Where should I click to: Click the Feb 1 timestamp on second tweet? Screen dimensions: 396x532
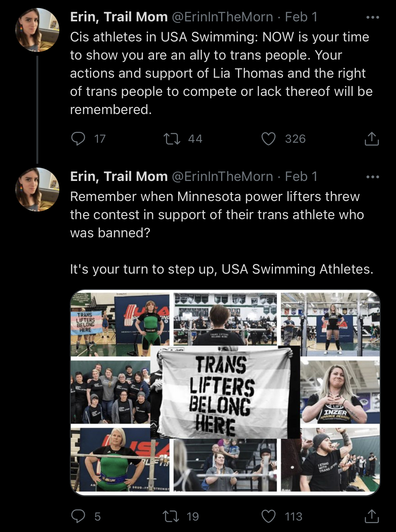click(x=301, y=177)
